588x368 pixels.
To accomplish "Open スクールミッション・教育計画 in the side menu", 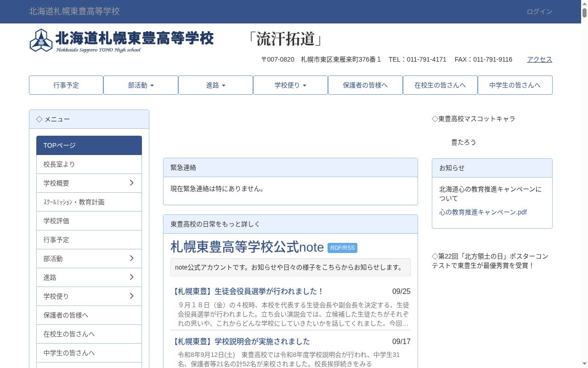I will click(x=89, y=202).
